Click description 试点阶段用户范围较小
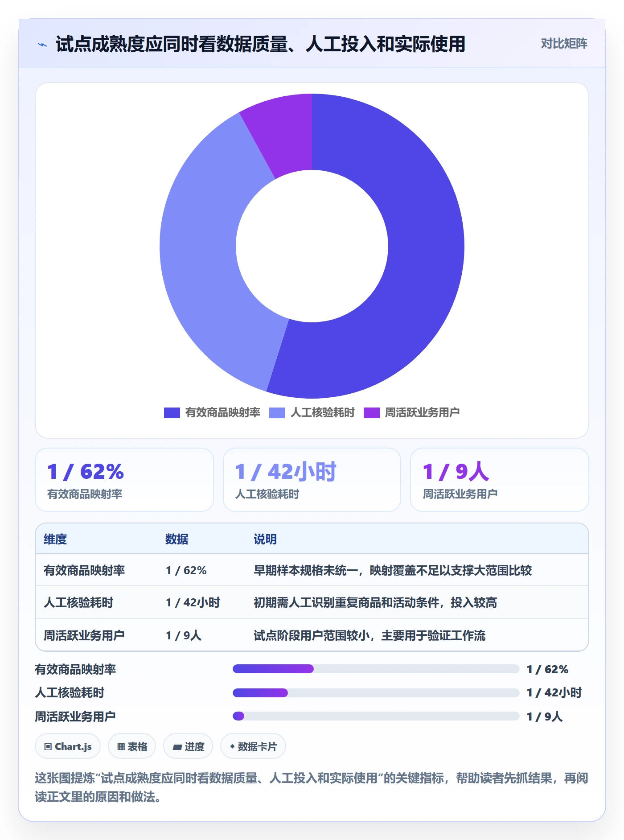 point(369,635)
